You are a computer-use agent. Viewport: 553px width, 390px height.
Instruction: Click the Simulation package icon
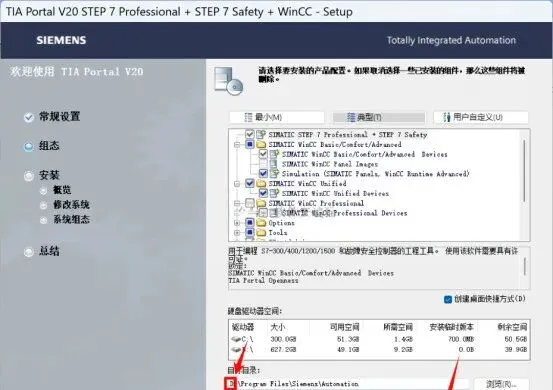coord(274,173)
